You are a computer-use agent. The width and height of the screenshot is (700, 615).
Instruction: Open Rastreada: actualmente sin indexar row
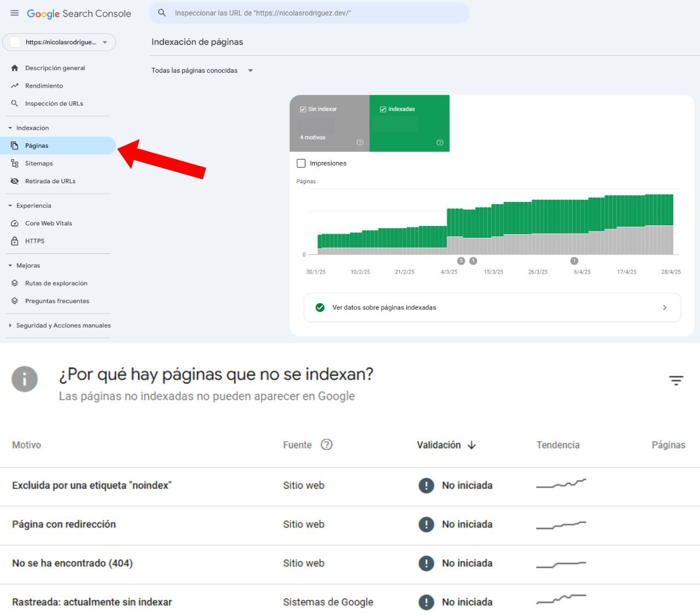coord(350,600)
